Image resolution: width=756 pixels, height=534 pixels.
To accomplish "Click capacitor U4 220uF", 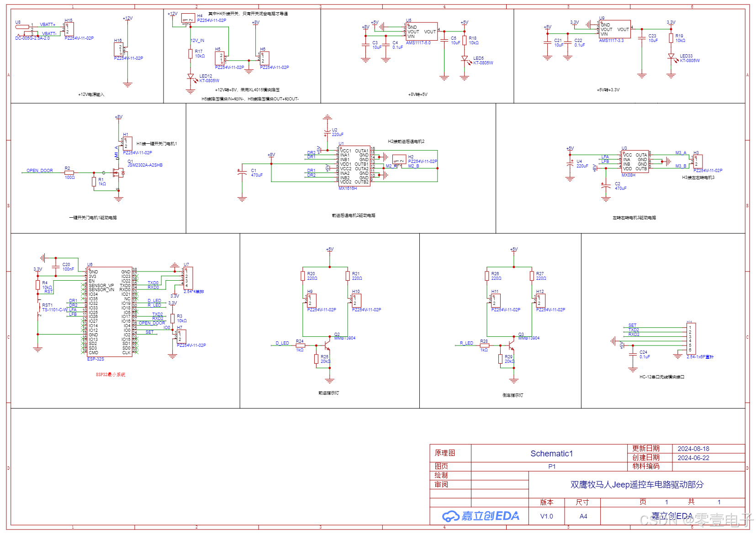I will click(x=570, y=164).
